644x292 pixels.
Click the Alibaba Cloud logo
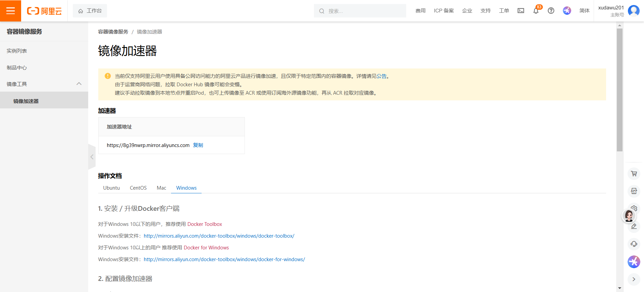44,11
